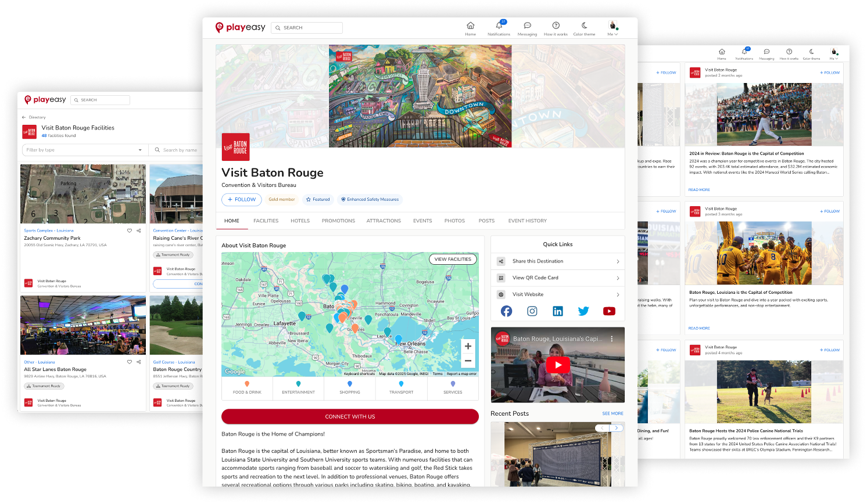Screen dimensions: 867x504
Task: Open Notifications bell in center window
Action: pyautogui.click(x=499, y=28)
